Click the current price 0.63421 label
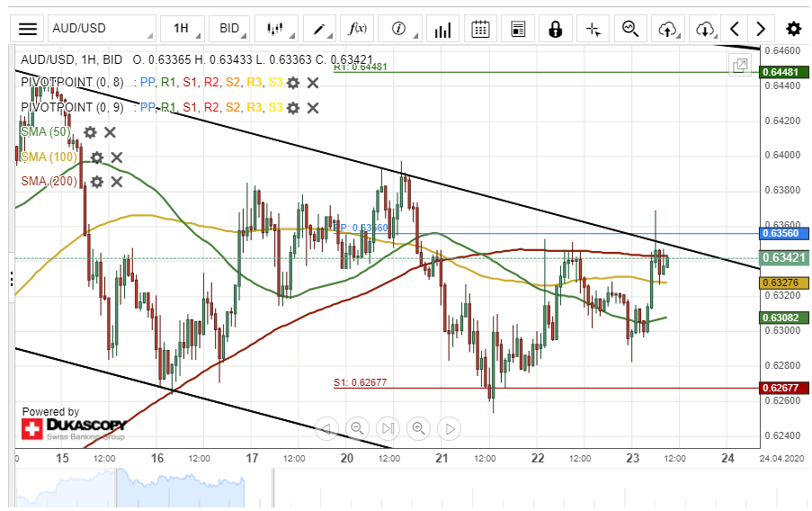The width and height of the screenshot is (812, 511). click(x=784, y=257)
